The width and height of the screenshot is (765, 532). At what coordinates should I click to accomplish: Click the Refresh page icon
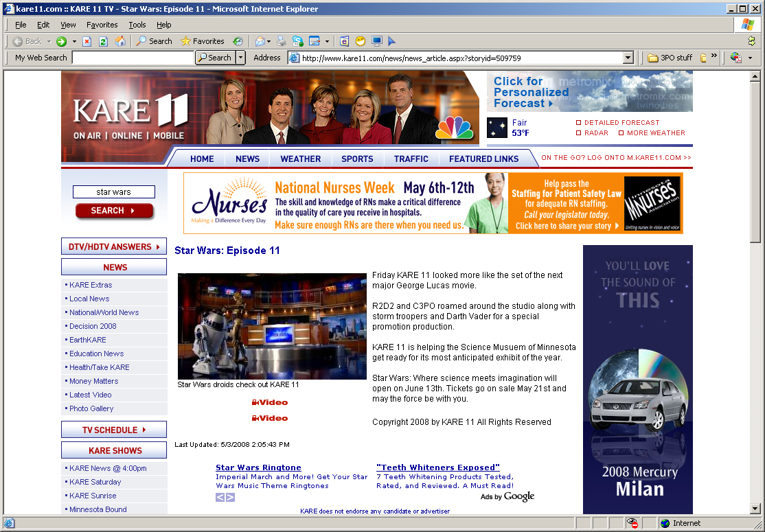click(104, 41)
